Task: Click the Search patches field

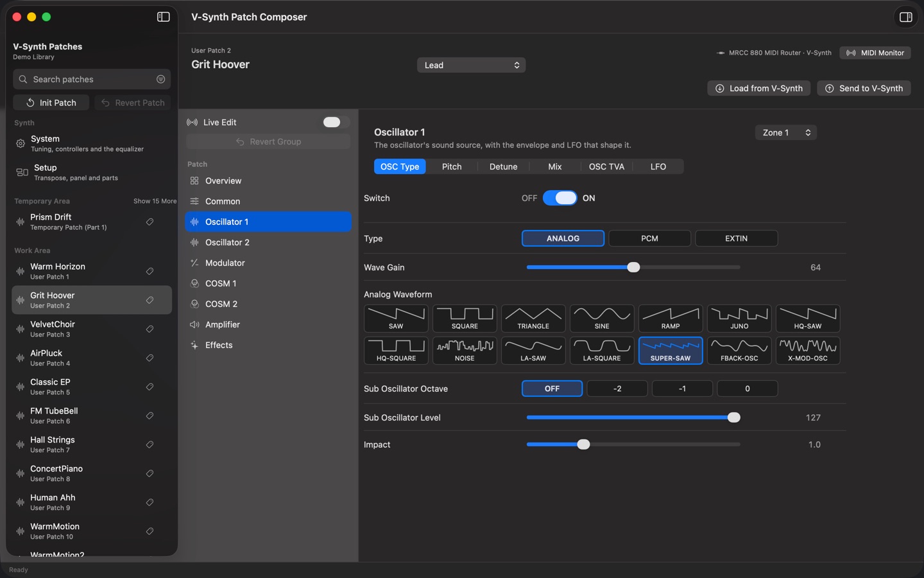Action: pos(92,79)
